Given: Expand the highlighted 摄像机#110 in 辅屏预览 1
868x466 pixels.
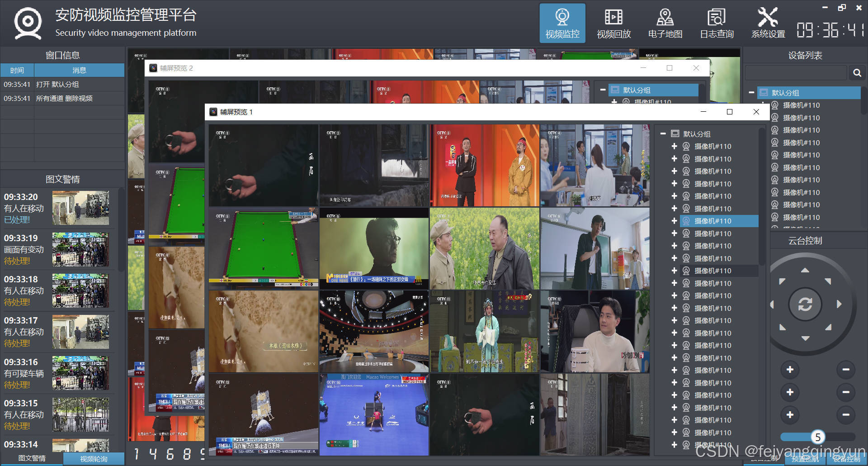Looking at the screenshot, I should click(674, 221).
